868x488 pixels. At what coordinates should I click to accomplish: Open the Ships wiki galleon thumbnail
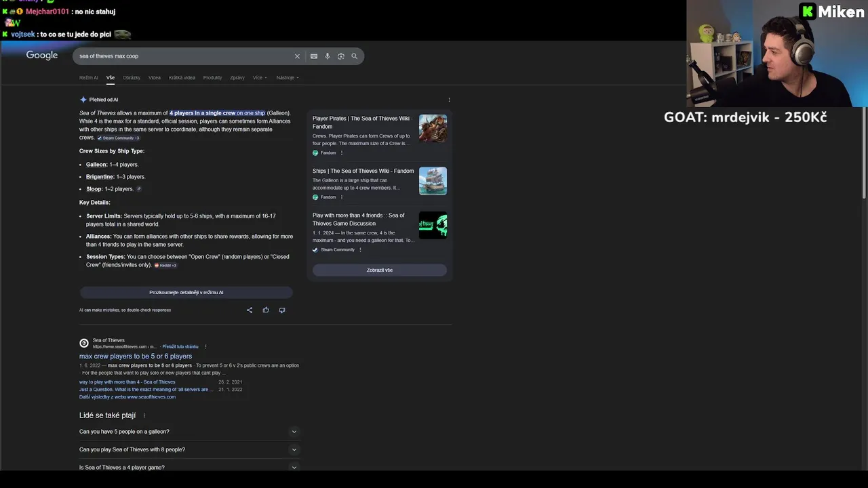click(433, 181)
